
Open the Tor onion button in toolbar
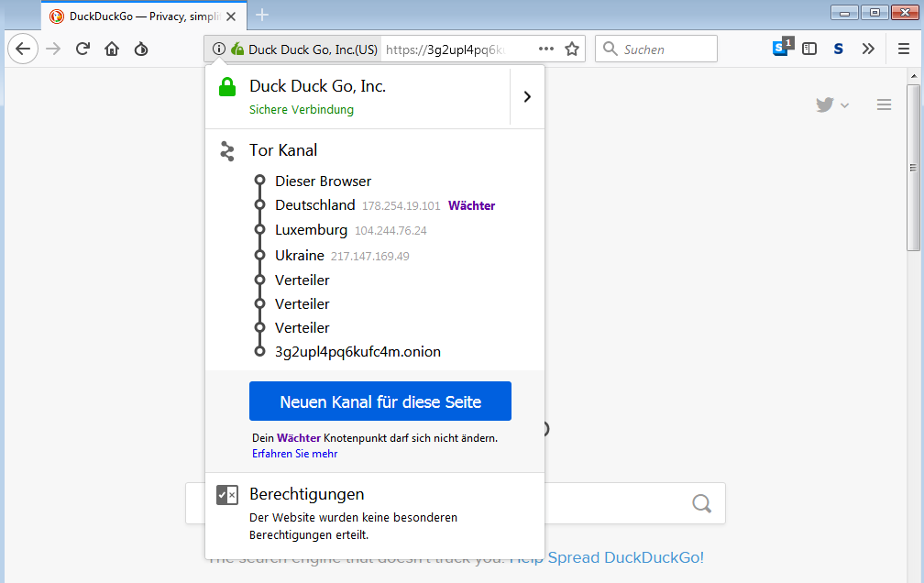point(141,49)
